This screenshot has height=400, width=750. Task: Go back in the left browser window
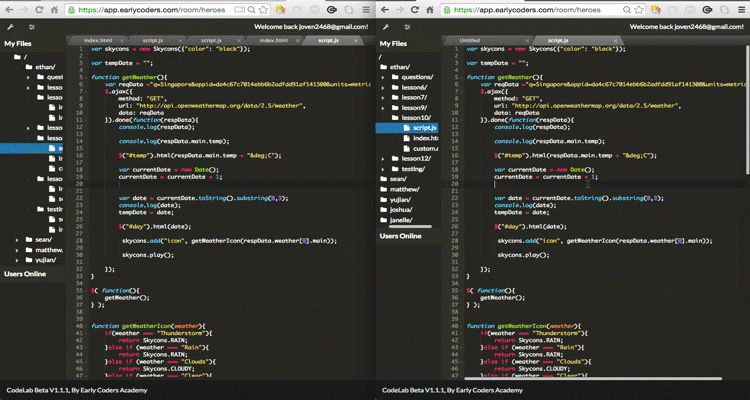pos(9,9)
